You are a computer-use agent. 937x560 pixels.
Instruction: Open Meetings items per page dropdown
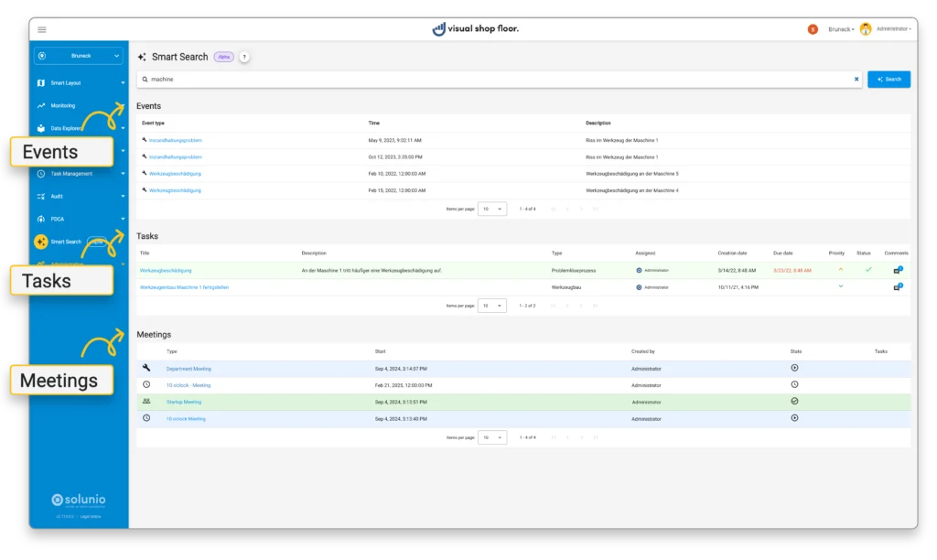pyautogui.click(x=493, y=437)
